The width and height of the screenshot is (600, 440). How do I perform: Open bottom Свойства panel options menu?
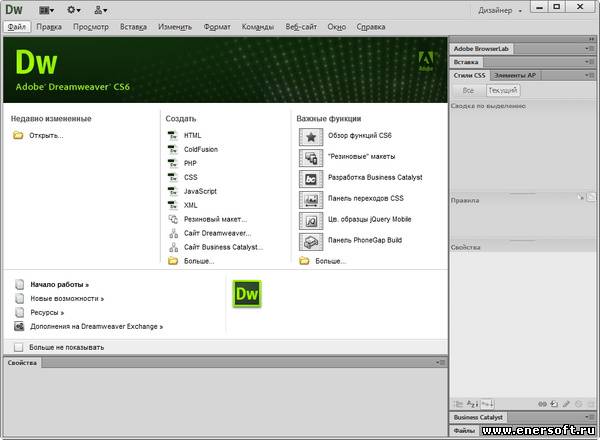coord(440,362)
